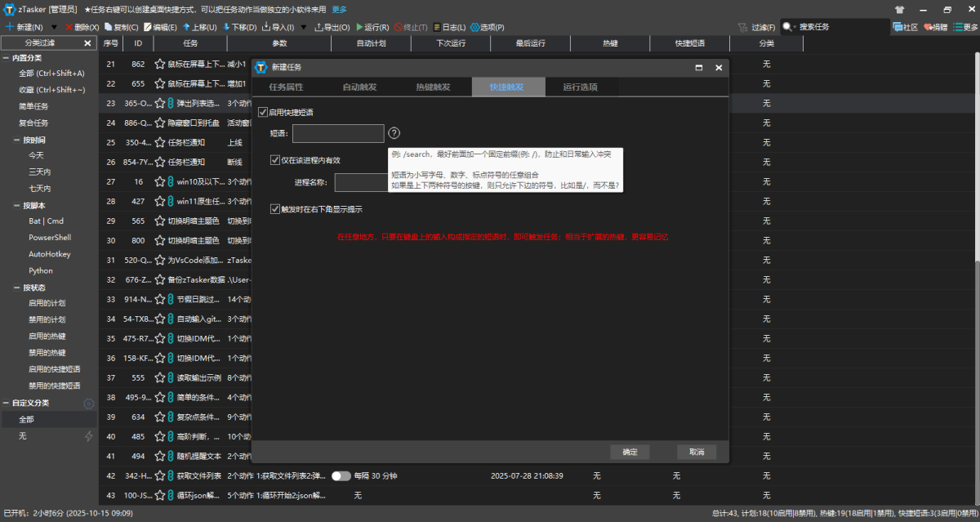The width and height of the screenshot is (980, 522).
Task: Click the 短语 text input field
Action: pyautogui.click(x=338, y=133)
